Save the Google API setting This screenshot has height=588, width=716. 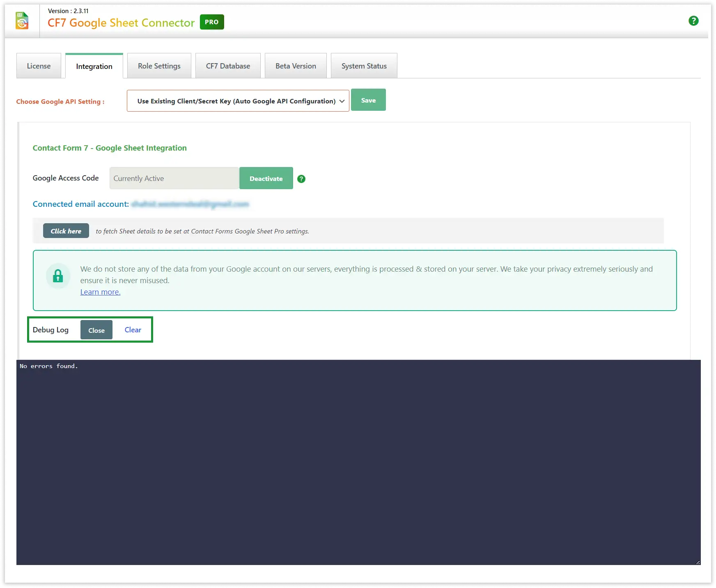click(x=368, y=100)
